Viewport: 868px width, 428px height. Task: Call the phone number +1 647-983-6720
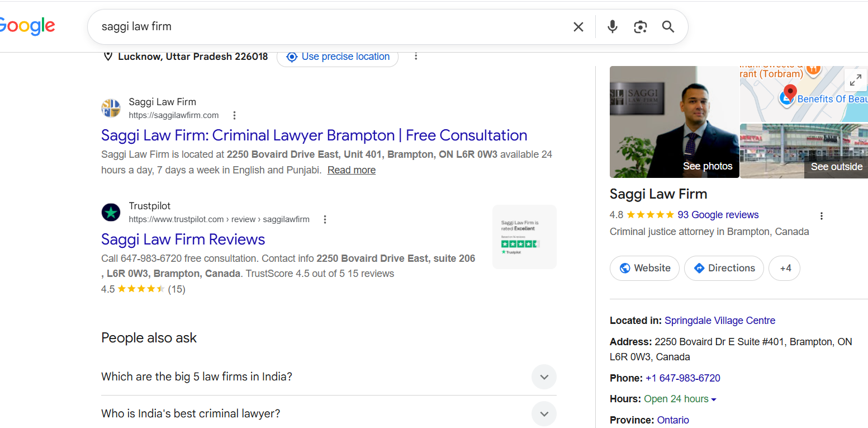coord(683,378)
